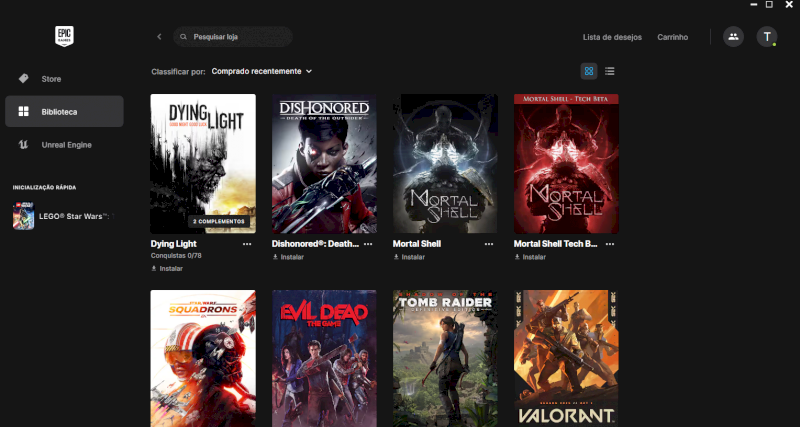Click the Mortal Shell title text

coord(417,244)
